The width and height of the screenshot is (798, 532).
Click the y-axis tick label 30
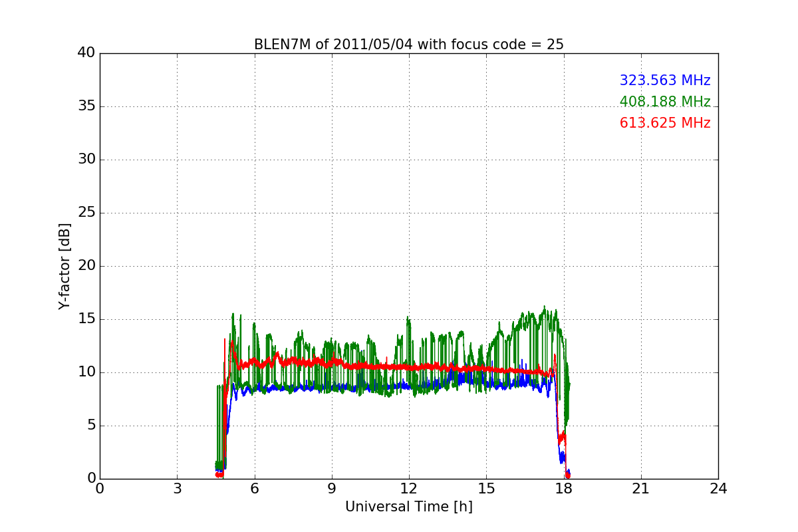point(86,160)
